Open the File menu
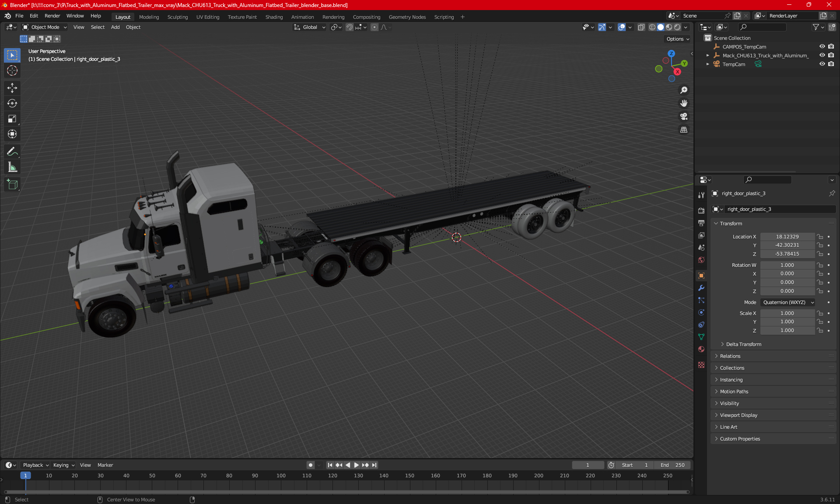 click(19, 16)
